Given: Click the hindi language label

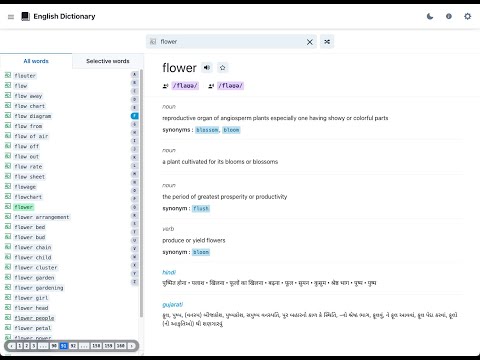Looking at the screenshot, I should coord(169,272).
